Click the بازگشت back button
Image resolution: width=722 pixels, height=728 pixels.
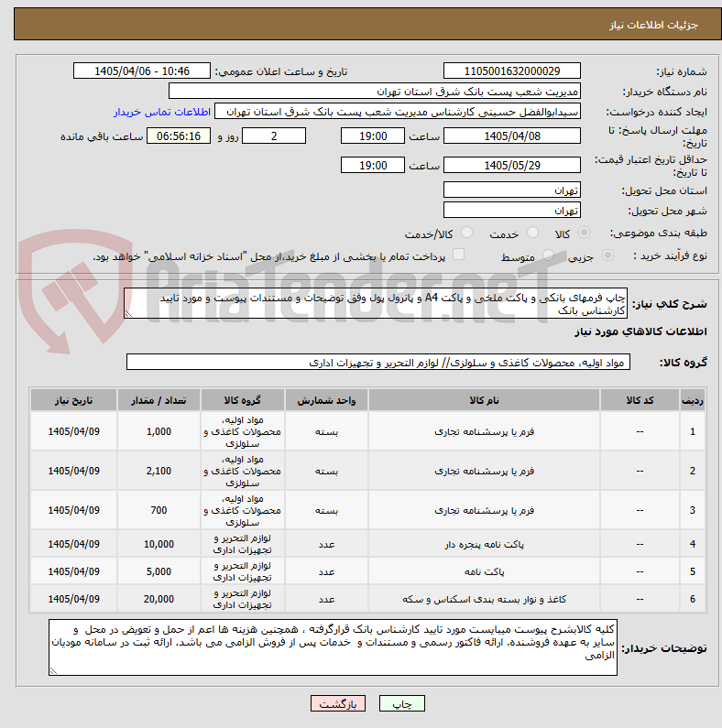(x=338, y=703)
